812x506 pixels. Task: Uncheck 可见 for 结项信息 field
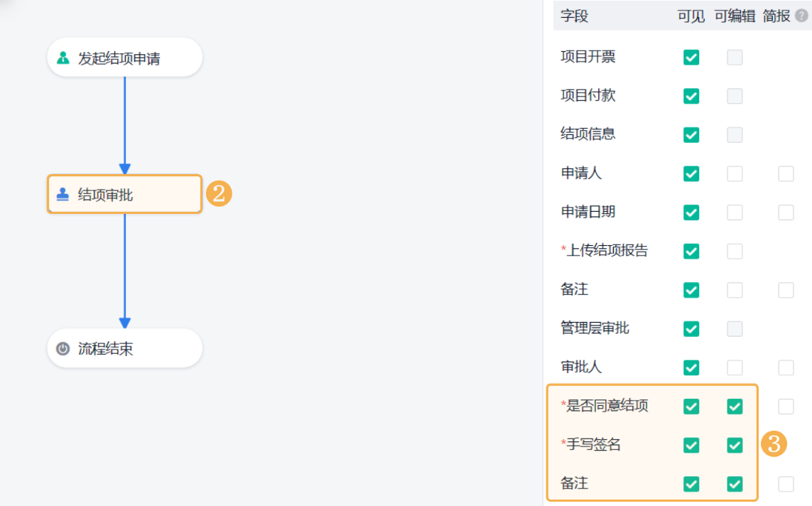click(x=691, y=135)
